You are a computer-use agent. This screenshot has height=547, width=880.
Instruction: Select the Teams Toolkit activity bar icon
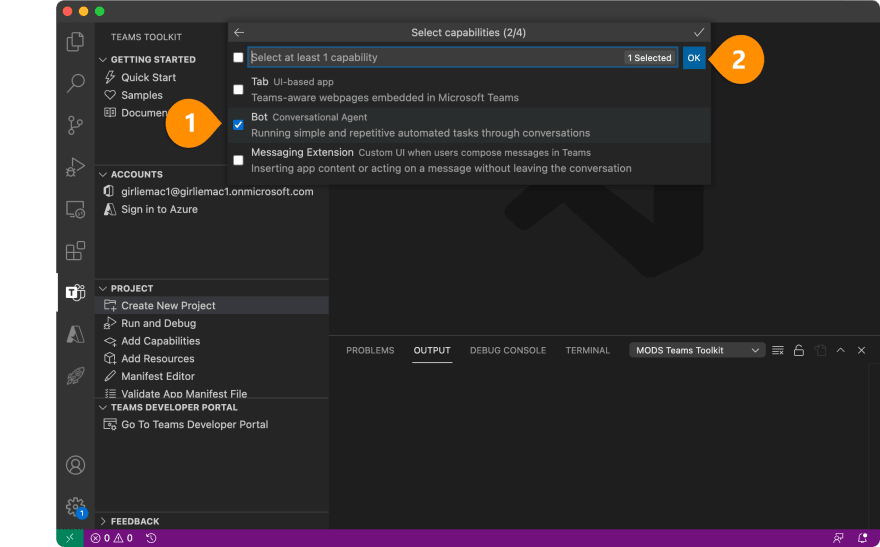(75, 292)
